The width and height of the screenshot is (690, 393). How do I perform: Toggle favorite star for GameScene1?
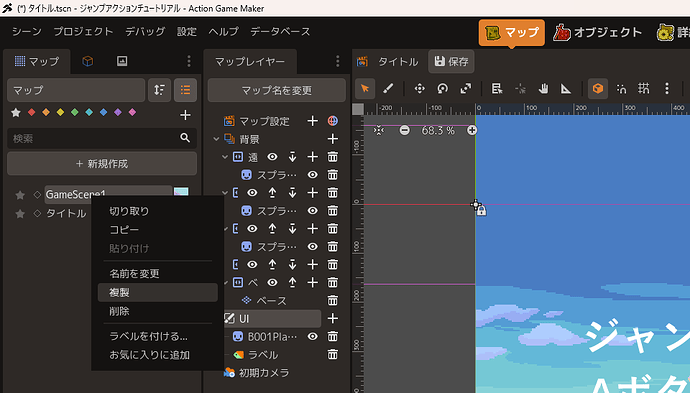click(x=20, y=195)
